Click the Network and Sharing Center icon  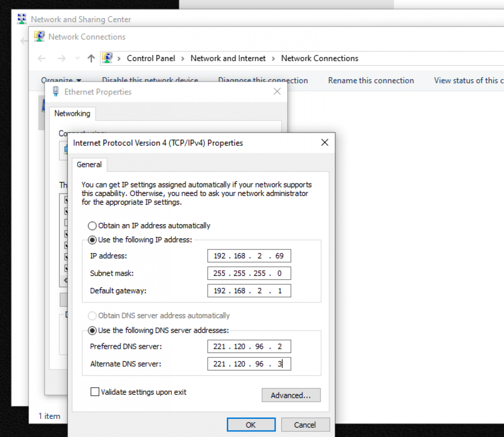pos(22,19)
